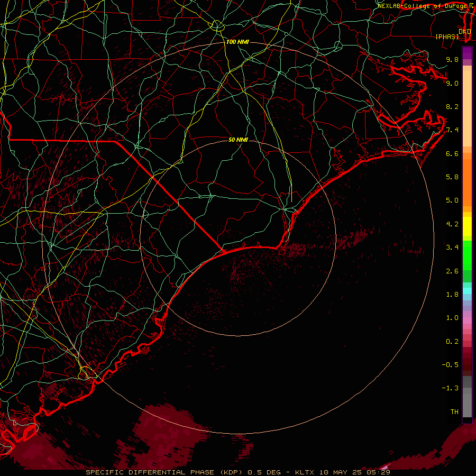This screenshot has width=476, height=476.
Task: Click the bright green swatch beside the 3.4 label
Action: click(x=467, y=255)
